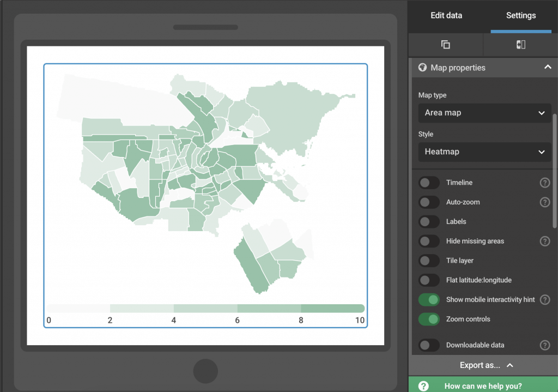558x392 pixels.
Task: Click How can we help you bar
Action: pos(483,386)
